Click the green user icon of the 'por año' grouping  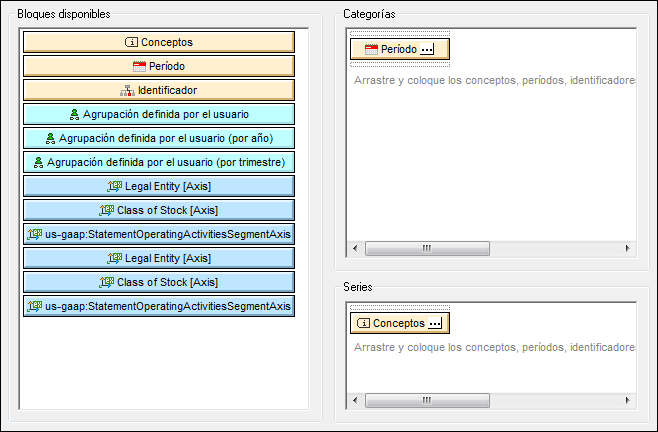tap(52, 138)
